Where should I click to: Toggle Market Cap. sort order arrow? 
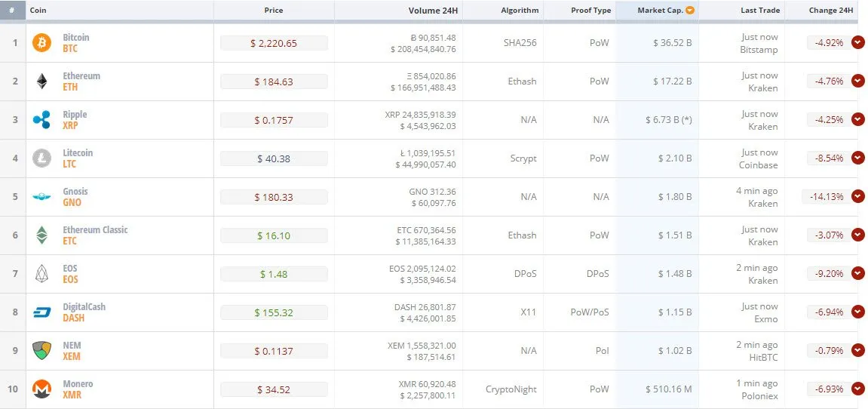pos(690,10)
